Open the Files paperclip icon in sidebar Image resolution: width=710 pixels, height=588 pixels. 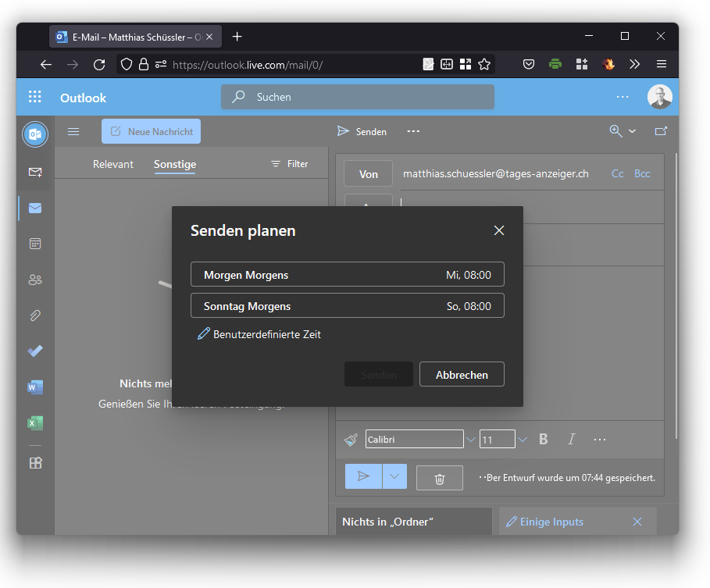tap(35, 315)
